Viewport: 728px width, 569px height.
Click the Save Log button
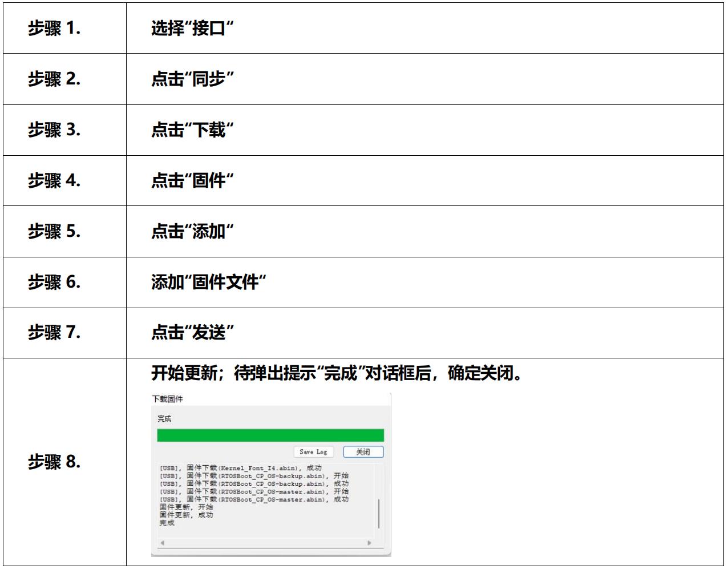[x=313, y=452]
